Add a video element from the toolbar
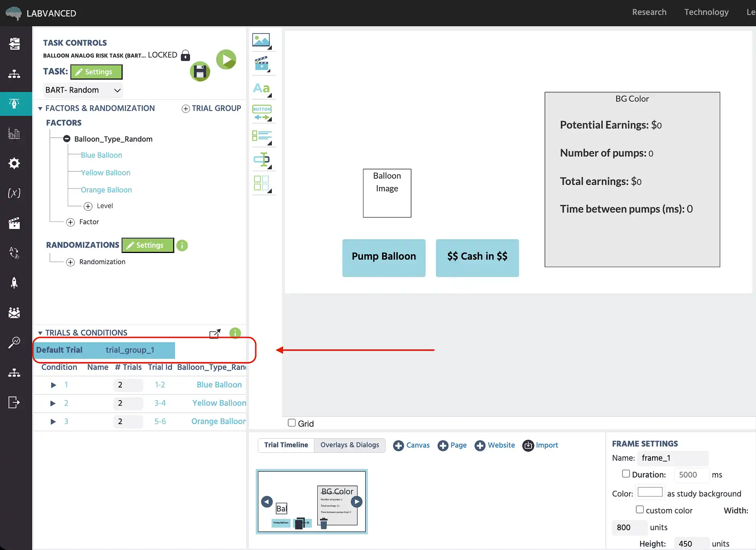 pyautogui.click(x=262, y=64)
